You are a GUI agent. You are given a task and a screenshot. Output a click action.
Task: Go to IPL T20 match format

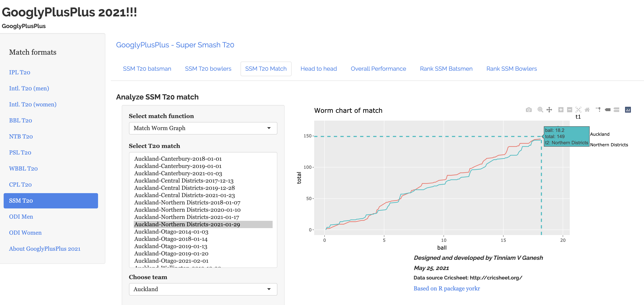[19, 73]
